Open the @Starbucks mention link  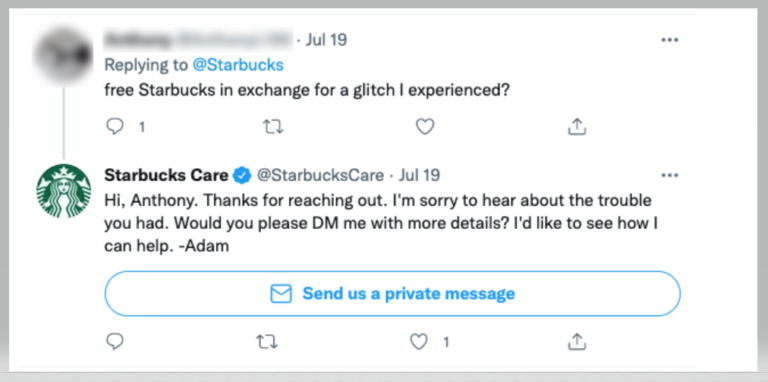[238, 65]
